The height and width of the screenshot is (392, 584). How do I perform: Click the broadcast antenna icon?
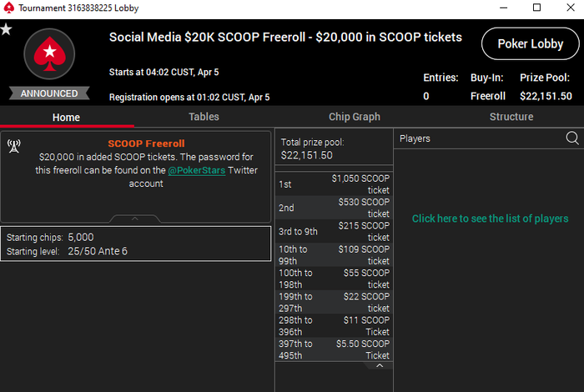click(13, 148)
